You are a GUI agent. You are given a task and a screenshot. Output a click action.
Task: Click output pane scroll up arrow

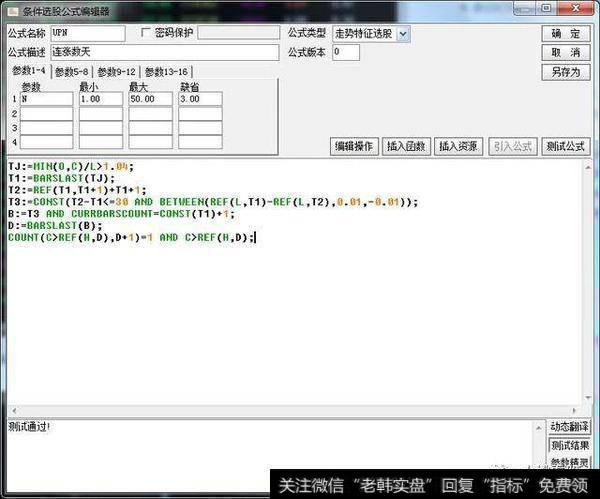(x=538, y=427)
